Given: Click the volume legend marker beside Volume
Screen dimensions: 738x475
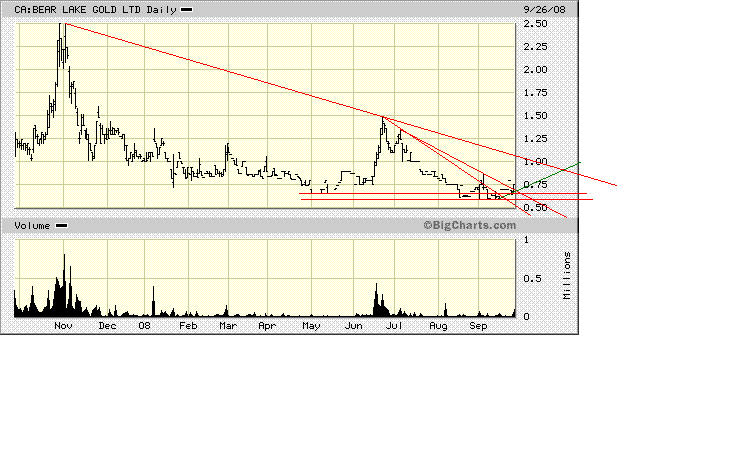Looking at the screenshot, I should point(62,225).
